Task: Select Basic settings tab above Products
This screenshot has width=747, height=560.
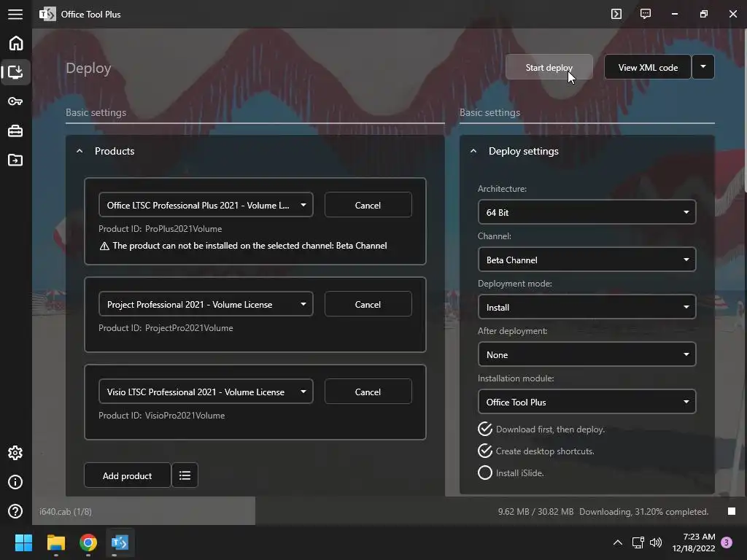Action: pyautogui.click(x=96, y=113)
